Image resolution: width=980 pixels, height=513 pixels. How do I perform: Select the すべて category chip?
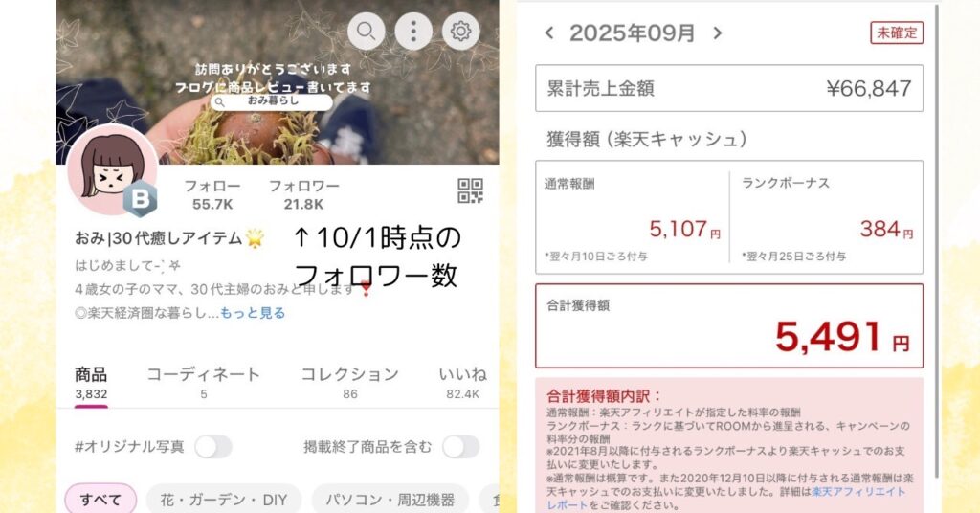point(100,500)
